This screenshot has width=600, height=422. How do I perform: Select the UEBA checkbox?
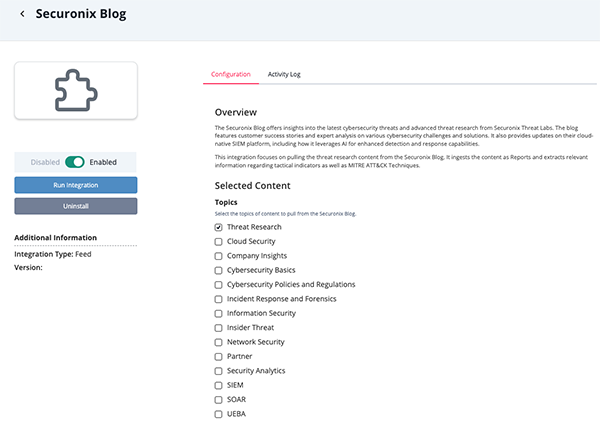point(219,413)
